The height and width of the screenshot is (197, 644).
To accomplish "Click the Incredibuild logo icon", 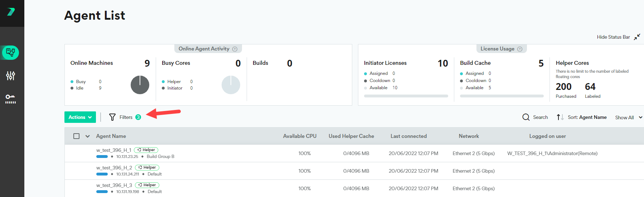I will [11, 12].
